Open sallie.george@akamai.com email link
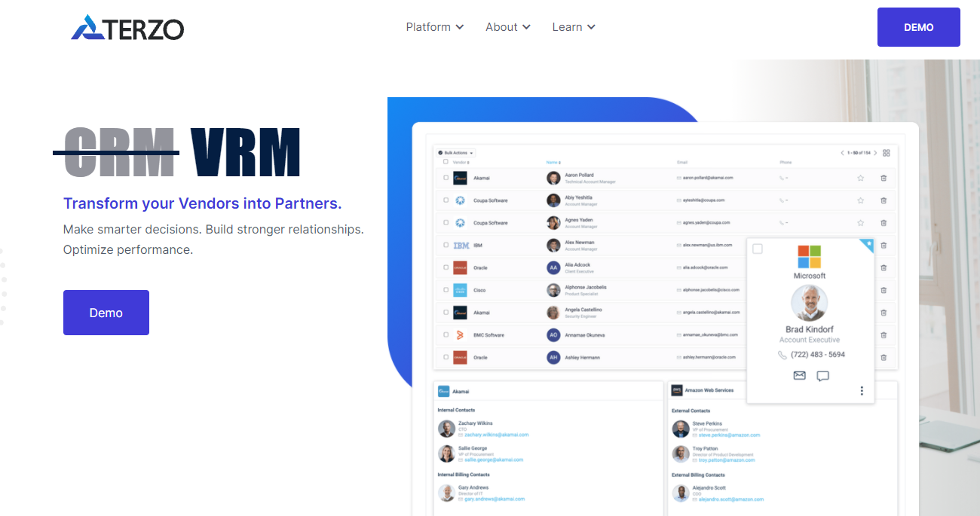 494,460
